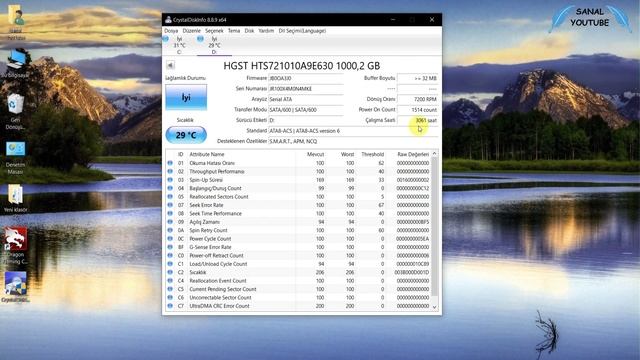Select the Sıcaklık attribute row C2
This screenshot has width=640, height=360.
pyautogui.click(x=298, y=272)
